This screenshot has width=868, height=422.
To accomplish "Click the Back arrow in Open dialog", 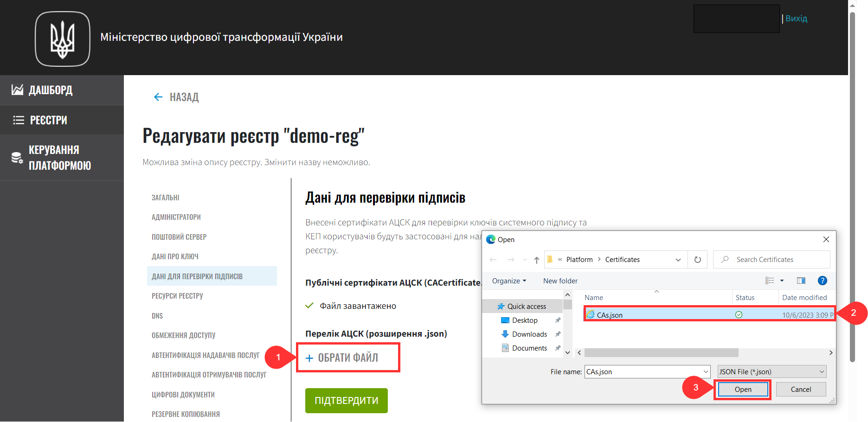I will coord(493,260).
